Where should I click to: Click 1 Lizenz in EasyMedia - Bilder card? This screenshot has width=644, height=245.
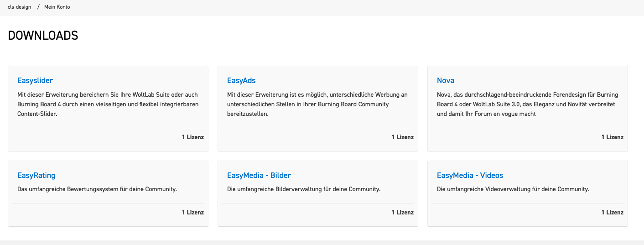pyautogui.click(x=403, y=212)
